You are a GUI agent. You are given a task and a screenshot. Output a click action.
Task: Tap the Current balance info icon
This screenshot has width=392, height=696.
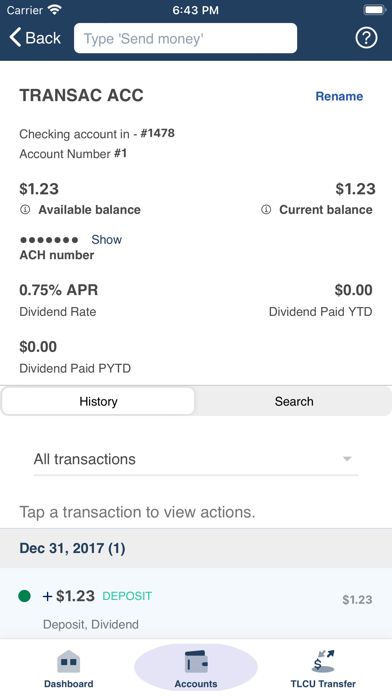click(x=266, y=210)
